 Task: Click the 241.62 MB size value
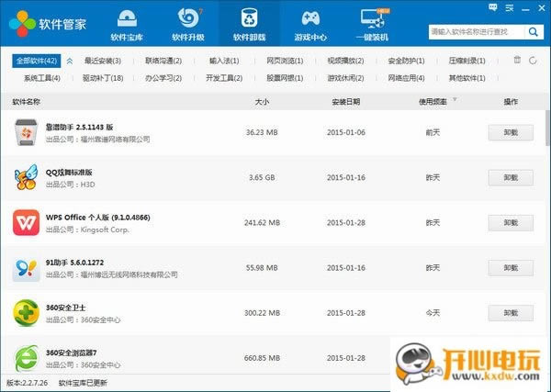(262, 223)
